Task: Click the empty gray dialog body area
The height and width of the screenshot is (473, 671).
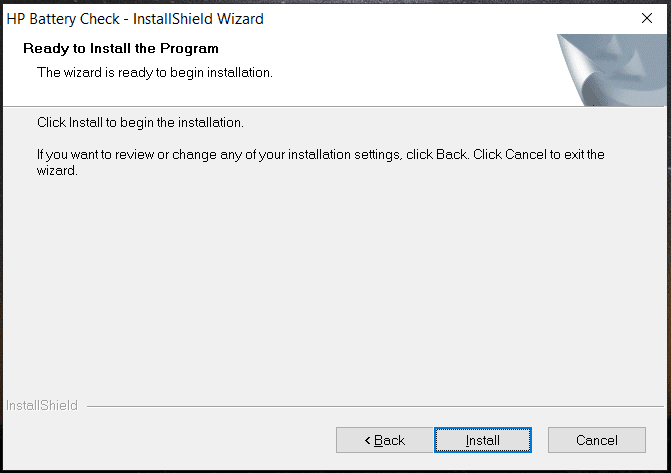Action: pyautogui.click(x=334, y=287)
